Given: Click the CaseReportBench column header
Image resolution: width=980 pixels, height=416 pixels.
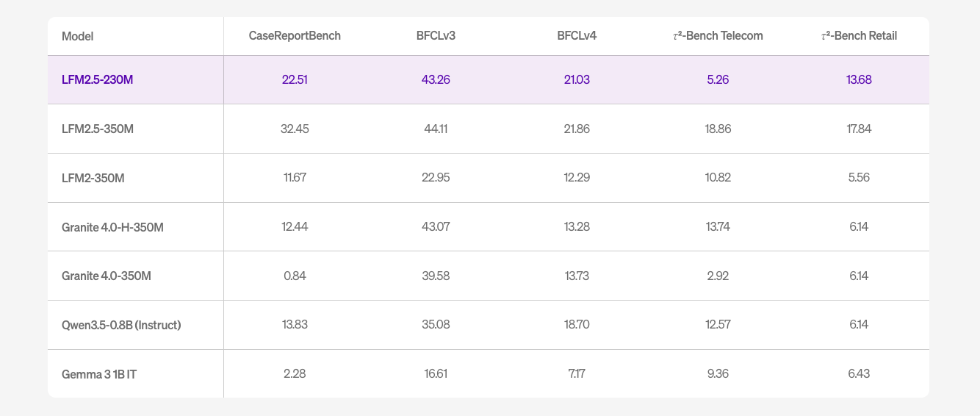Looking at the screenshot, I should 295,35.
